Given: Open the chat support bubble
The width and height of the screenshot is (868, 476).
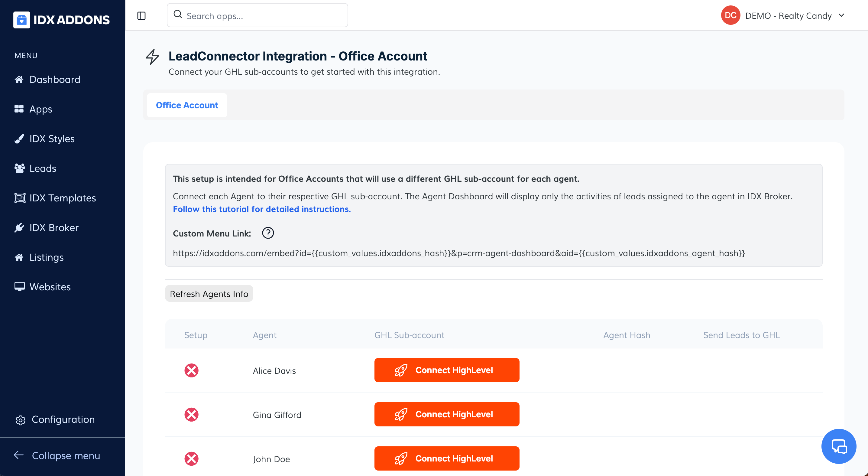Looking at the screenshot, I should [x=839, y=446].
